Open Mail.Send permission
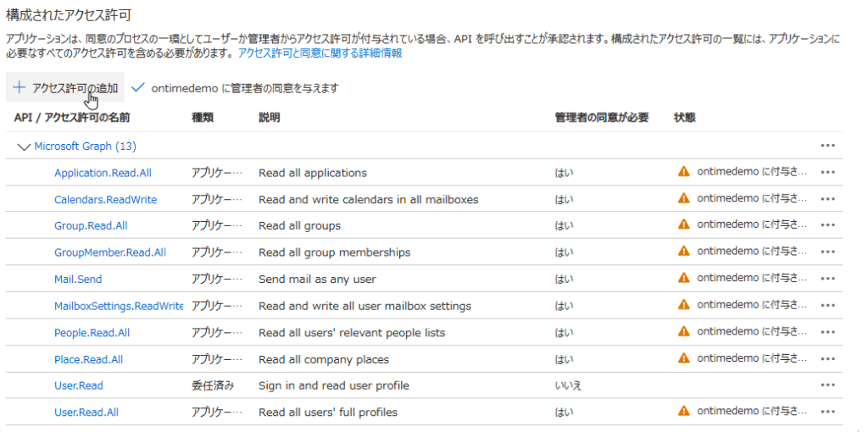Image resolution: width=868 pixels, height=432 pixels. (78, 280)
